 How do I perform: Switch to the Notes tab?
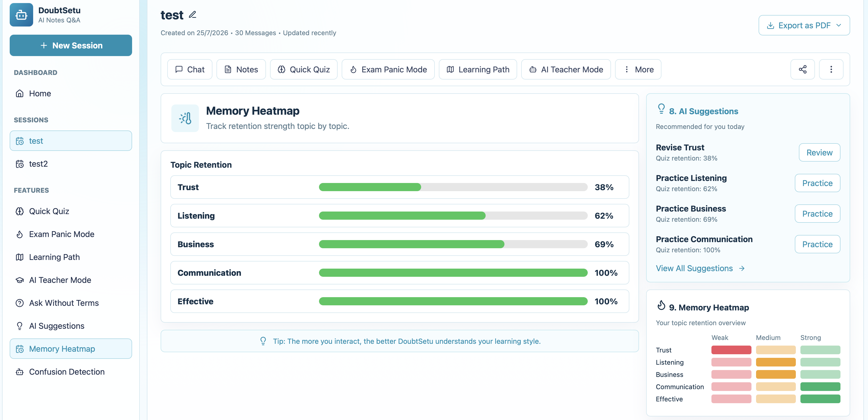[241, 69]
